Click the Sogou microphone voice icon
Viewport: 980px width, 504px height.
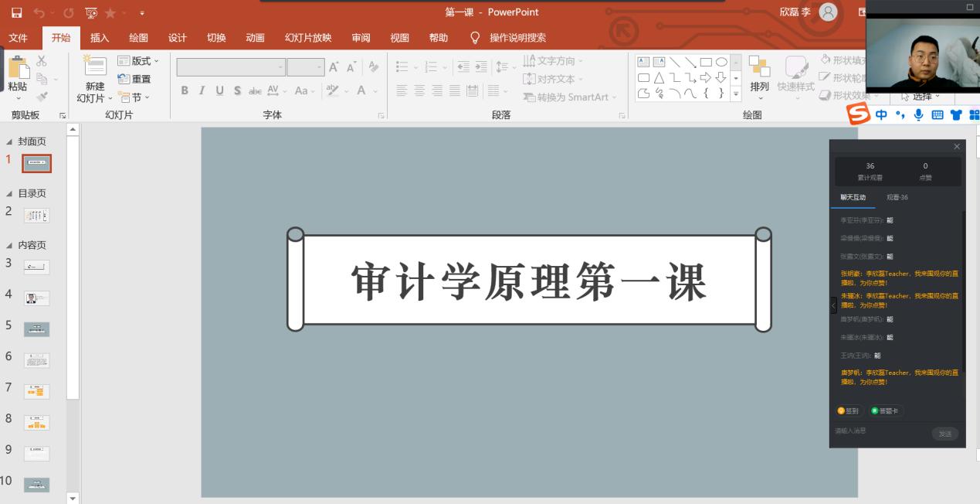tap(918, 114)
